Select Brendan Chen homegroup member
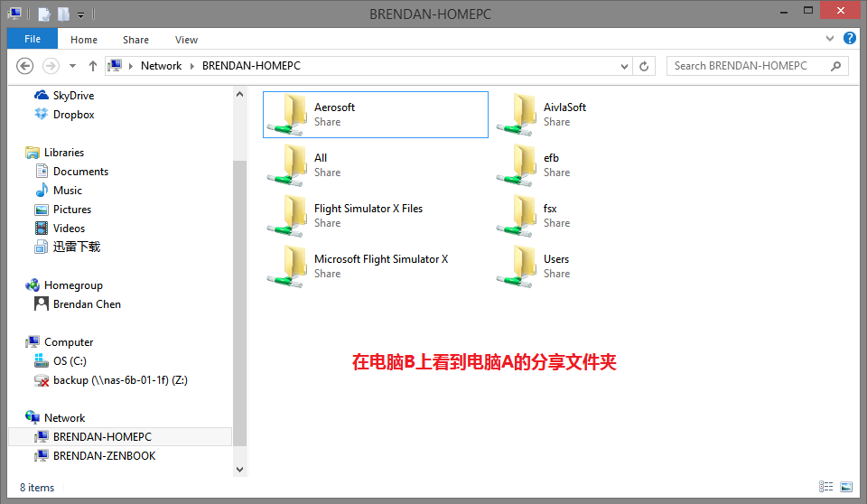The image size is (867, 504). pos(78,303)
